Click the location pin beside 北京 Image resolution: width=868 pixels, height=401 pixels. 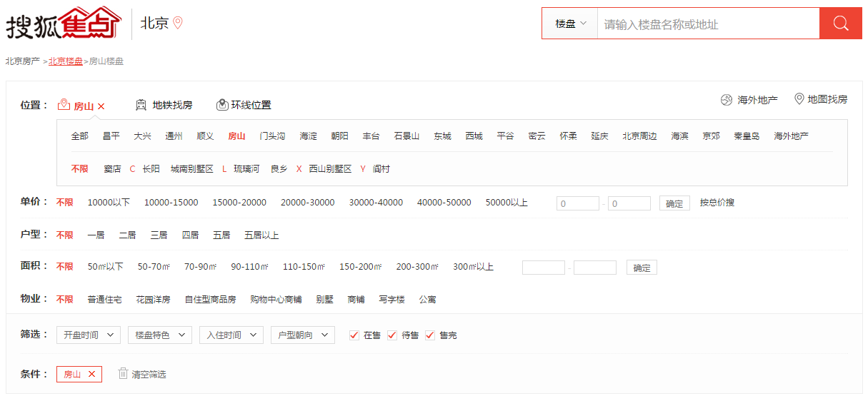pos(178,23)
